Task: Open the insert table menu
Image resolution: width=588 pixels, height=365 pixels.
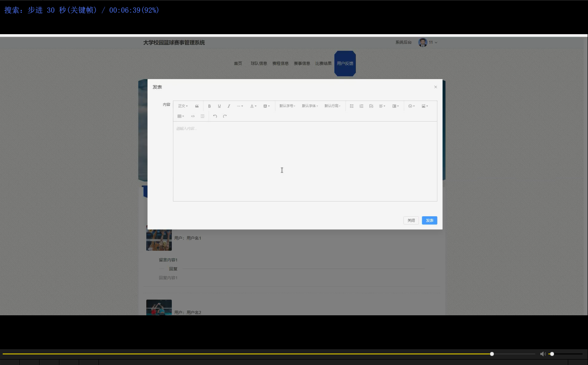Action: coord(181,116)
